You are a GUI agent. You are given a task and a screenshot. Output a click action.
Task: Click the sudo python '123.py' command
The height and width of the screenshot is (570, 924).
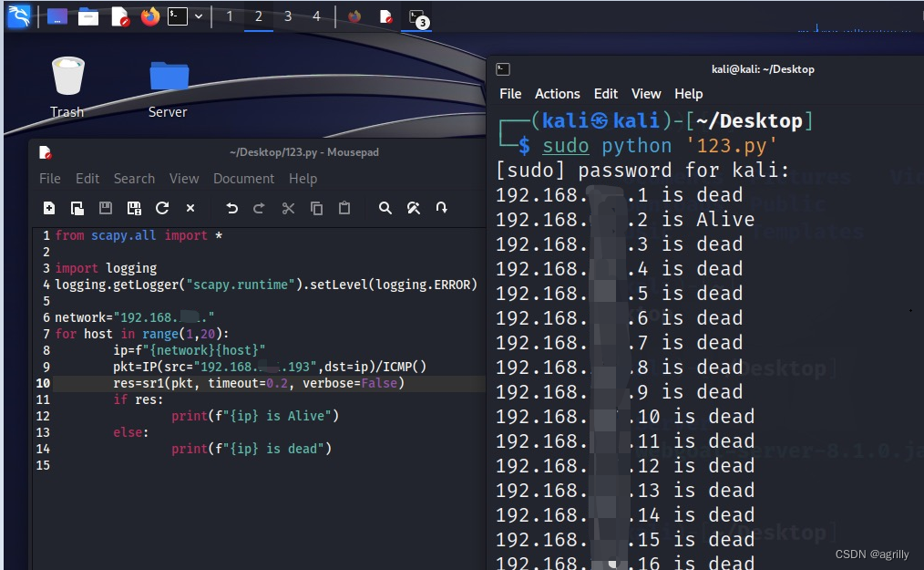[x=660, y=146]
